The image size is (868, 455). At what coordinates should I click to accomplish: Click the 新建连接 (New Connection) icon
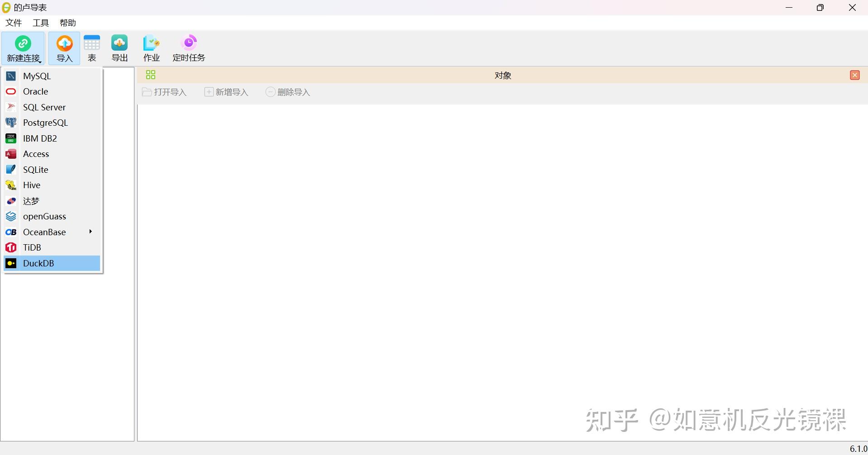(23, 47)
